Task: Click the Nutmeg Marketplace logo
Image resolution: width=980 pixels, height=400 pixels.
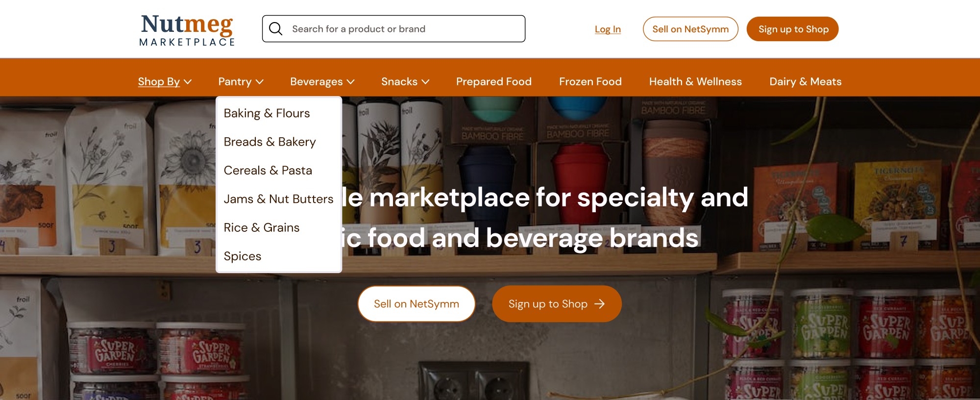Action: tap(187, 30)
